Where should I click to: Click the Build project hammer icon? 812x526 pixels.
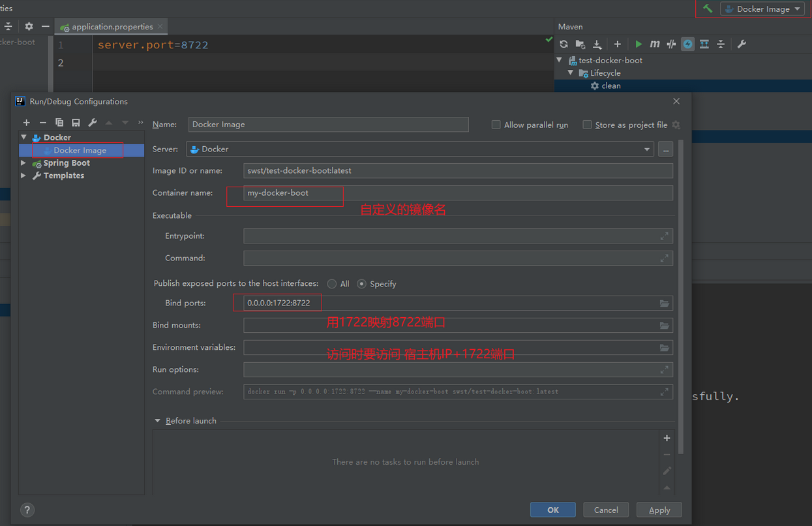coord(708,8)
